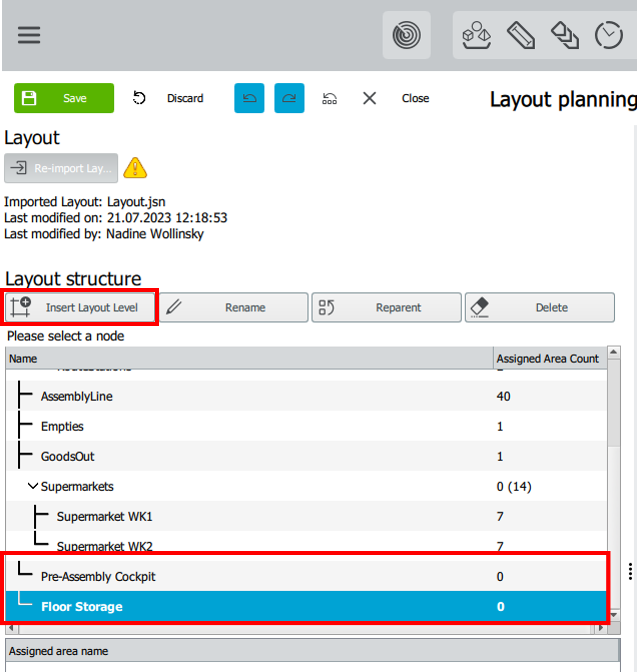
Task: Open the shapes objects tool icon
Action: pyautogui.click(x=477, y=35)
